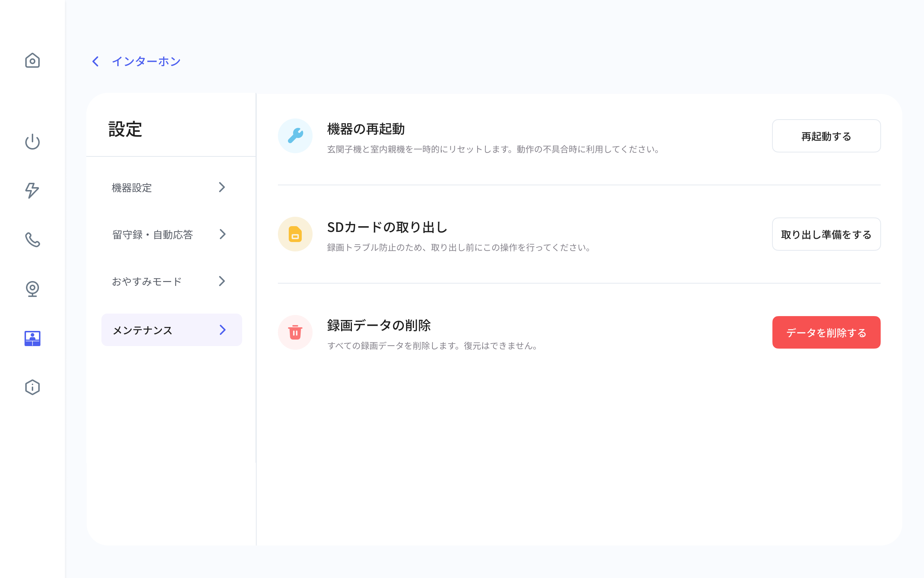Open the hexagon info icon
The height and width of the screenshot is (578, 924).
(32, 387)
